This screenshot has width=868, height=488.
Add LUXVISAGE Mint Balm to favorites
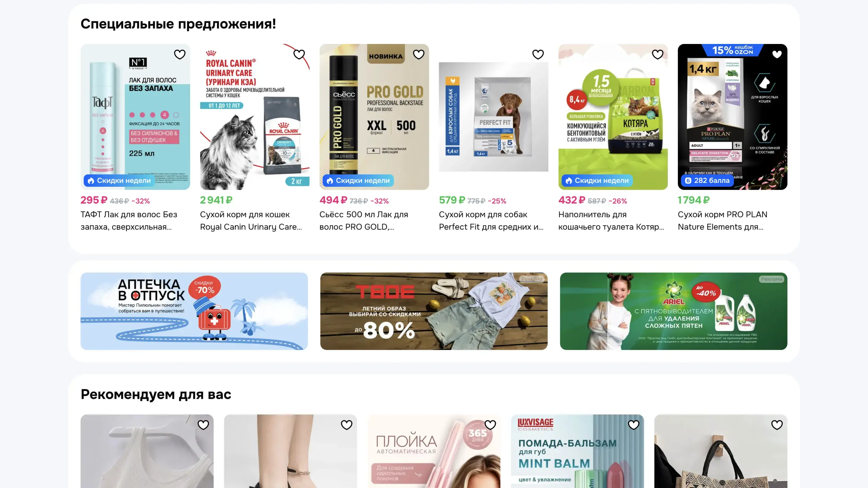tap(634, 425)
